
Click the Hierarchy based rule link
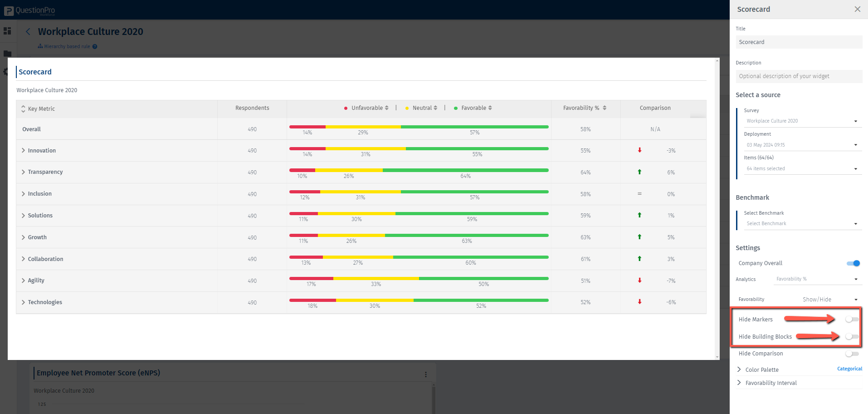pos(67,46)
